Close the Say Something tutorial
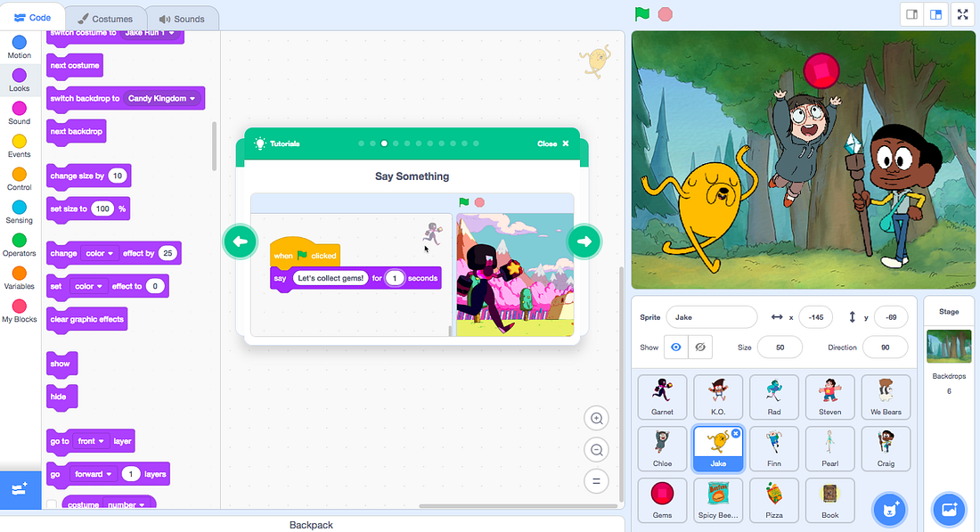The height and width of the screenshot is (532, 980). click(x=554, y=143)
